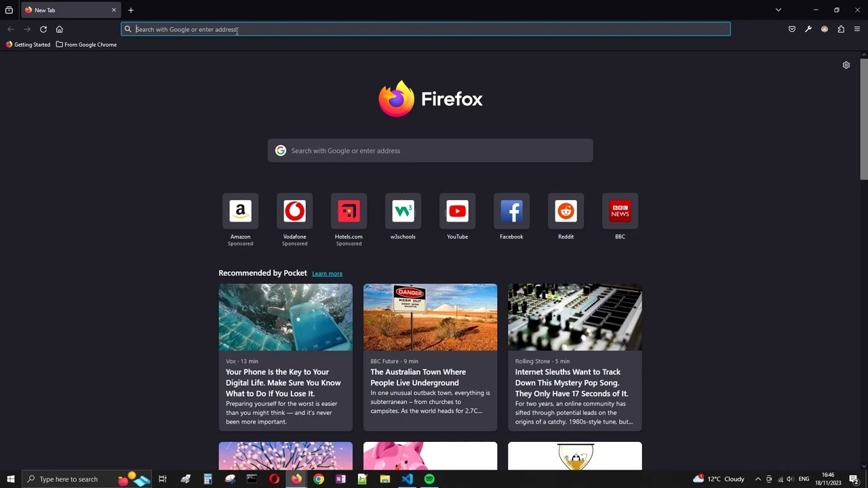Open Firefox View in the tab strip
Image resolution: width=868 pixels, height=488 pixels.
click(x=9, y=10)
